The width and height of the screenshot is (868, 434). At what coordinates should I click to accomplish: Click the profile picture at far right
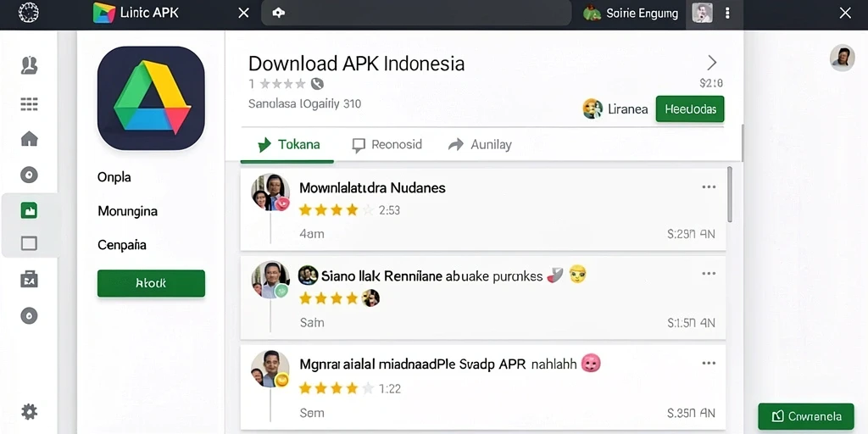[842, 58]
